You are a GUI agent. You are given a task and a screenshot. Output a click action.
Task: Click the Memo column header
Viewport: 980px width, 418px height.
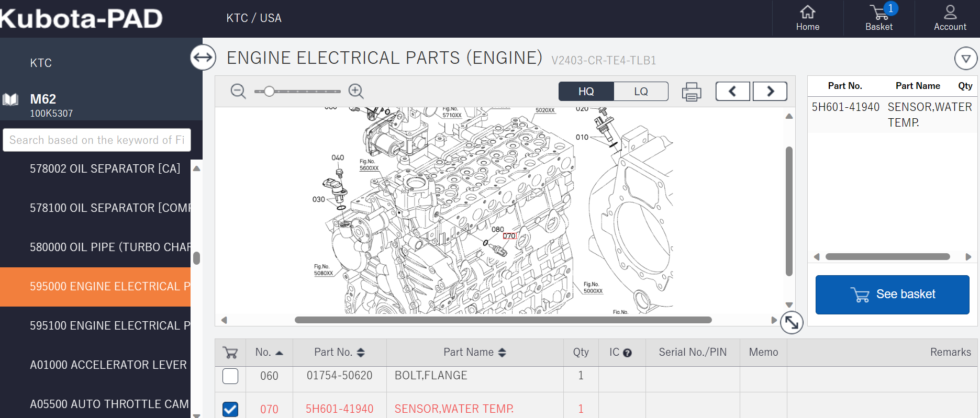[x=763, y=353]
